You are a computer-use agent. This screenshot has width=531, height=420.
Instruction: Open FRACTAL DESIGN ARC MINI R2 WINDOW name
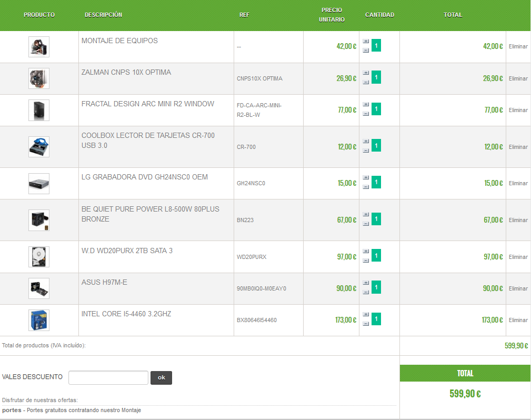(148, 104)
